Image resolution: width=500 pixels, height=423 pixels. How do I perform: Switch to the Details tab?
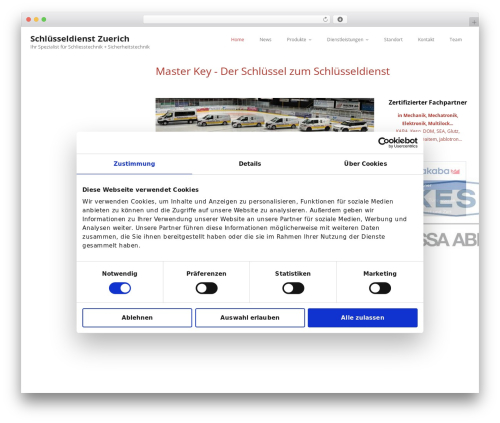pyautogui.click(x=250, y=164)
